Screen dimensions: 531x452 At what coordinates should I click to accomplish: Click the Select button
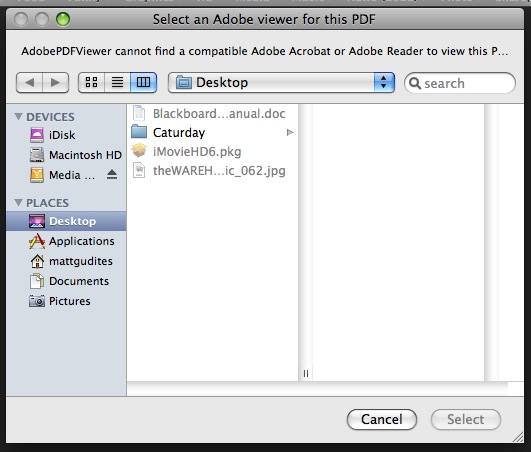pos(466,419)
